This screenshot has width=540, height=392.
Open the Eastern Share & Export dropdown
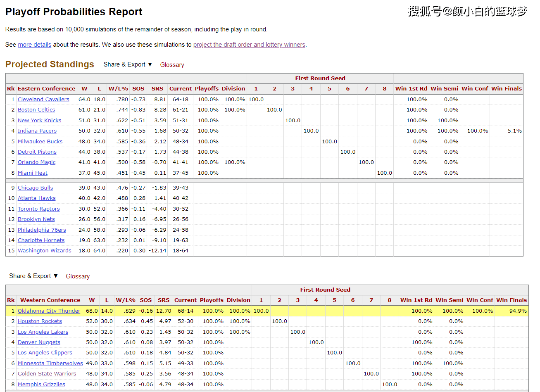[x=128, y=64]
